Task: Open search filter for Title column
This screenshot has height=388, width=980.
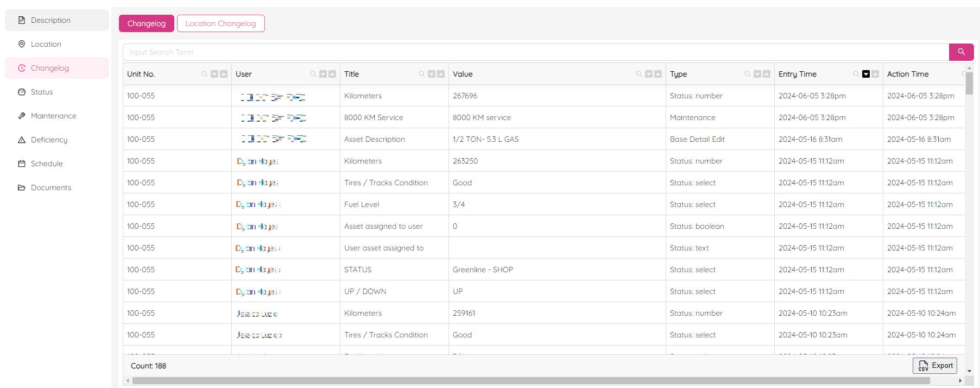Action: pyautogui.click(x=422, y=74)
